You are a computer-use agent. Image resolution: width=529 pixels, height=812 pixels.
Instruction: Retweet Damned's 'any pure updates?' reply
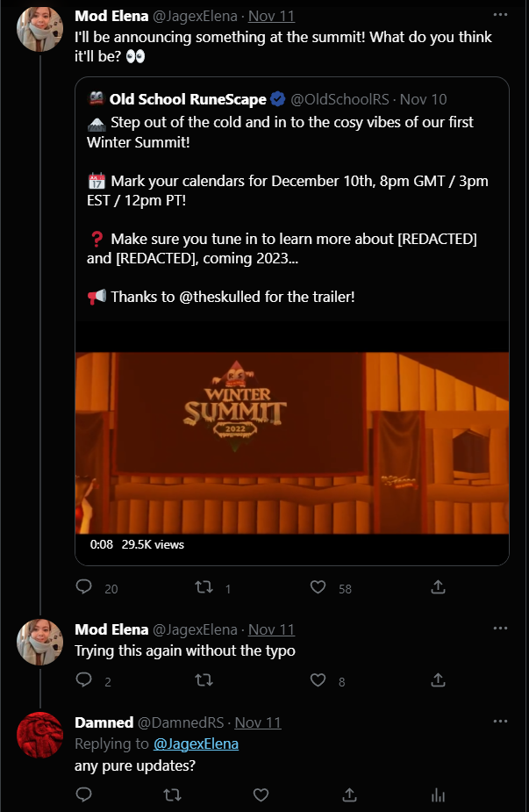(x=173, y=794)
